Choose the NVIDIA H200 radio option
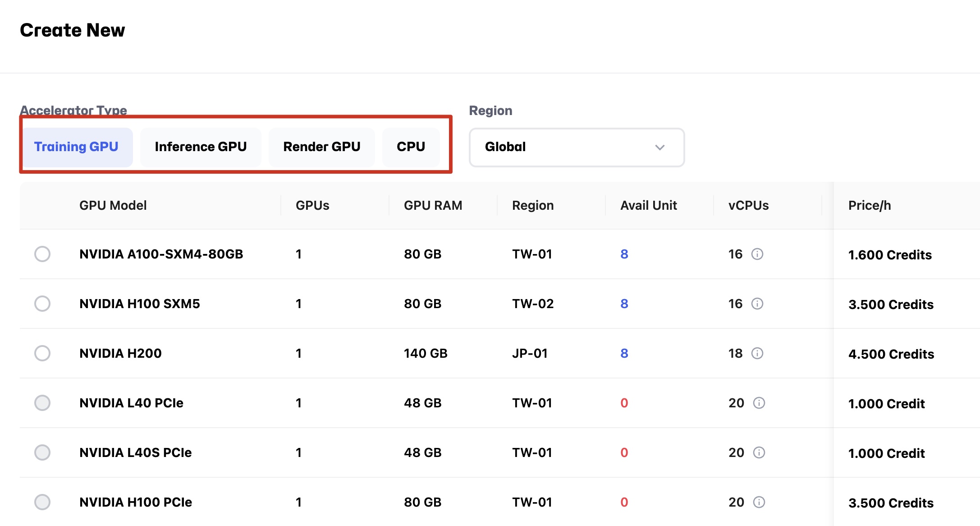The width and height of the screenshot is (980, 526). tap(42, 353)
